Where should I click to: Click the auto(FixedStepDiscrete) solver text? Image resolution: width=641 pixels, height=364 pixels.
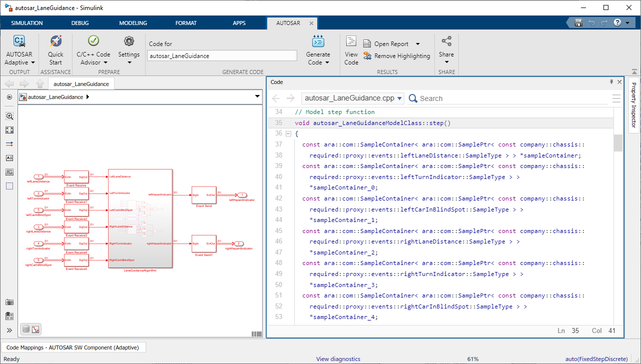point(596,359)
